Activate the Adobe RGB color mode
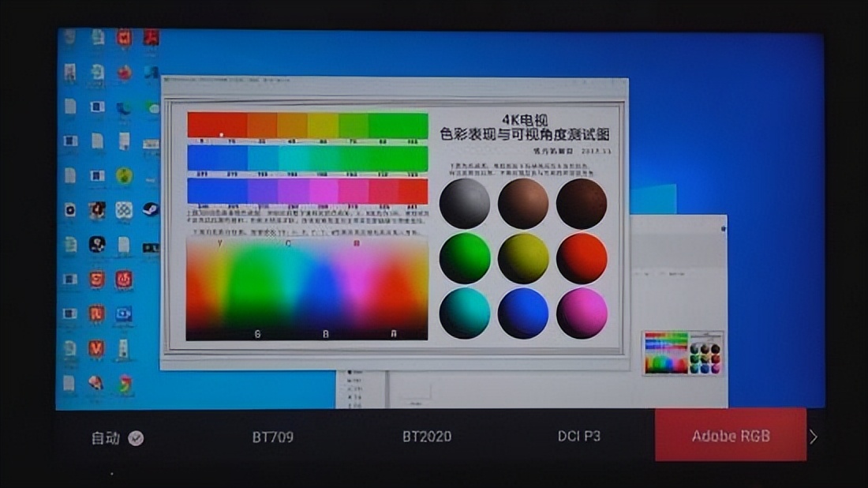868x488 pixels. [730, 435]
